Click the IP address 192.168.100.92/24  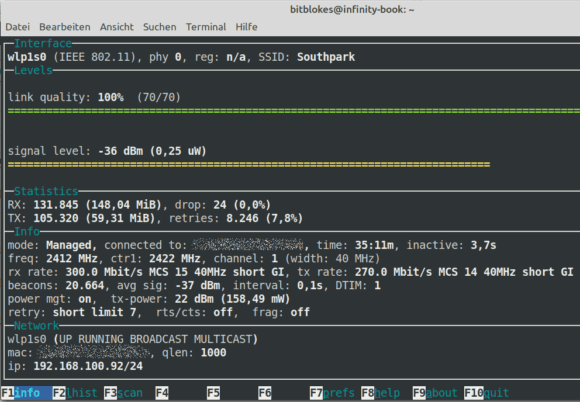tap(88, 366)
